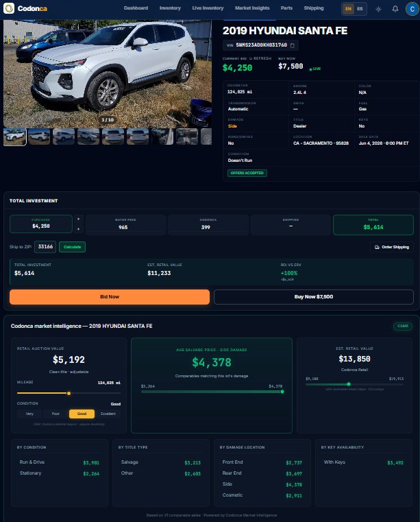Click the Rear End damage row
Image resolution: width=420 pixels, height=522 pixels.
(x=262, y=473)
